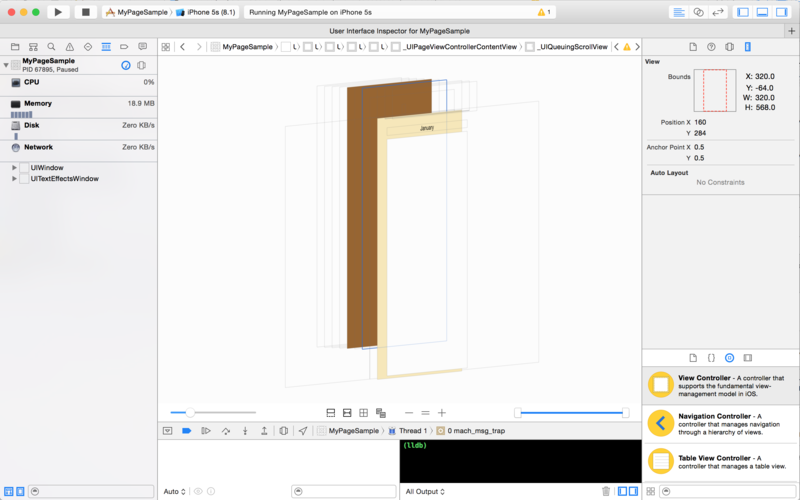Adjust the visible view range slider
The height and width of the screenshot is (500, 800).
[x=571, y=413]
